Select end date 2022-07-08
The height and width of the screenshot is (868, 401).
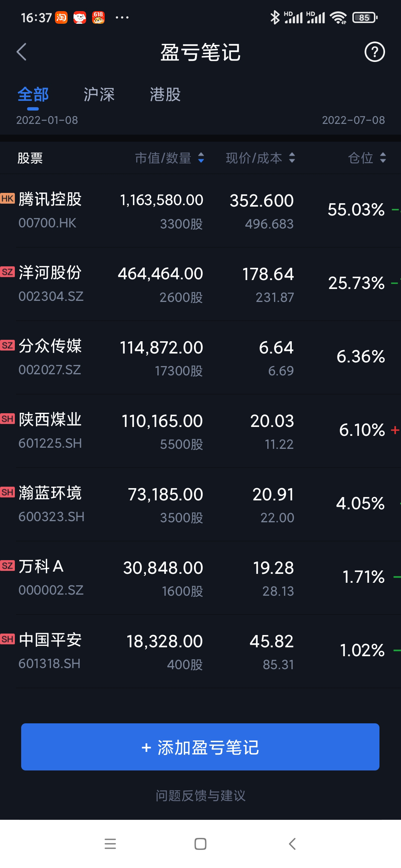tap(353, 120)
